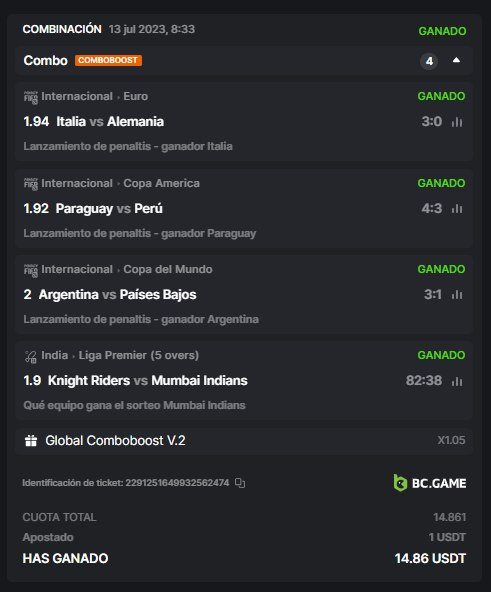
Task: Collapse the Combo bet list arrow
Action: [x=456, y=60]
